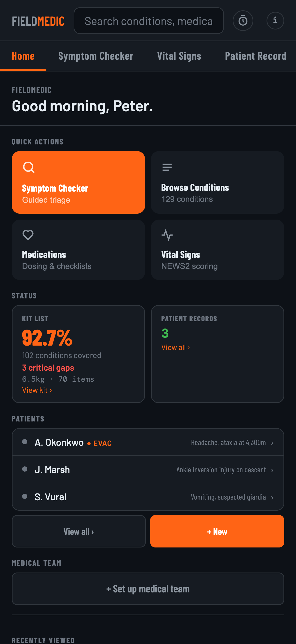Image resolution: width=296 pixels, height=644 pixels.
Task: Click View all patients button
Action: [79, 531]
